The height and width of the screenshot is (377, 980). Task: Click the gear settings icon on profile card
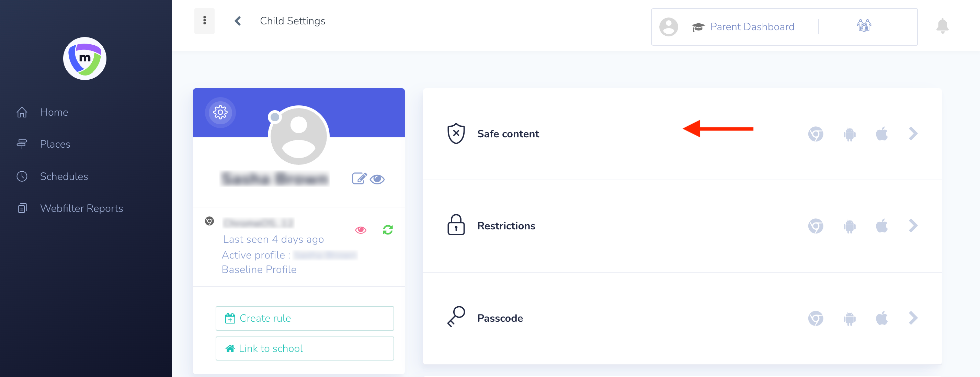[220, 112]
